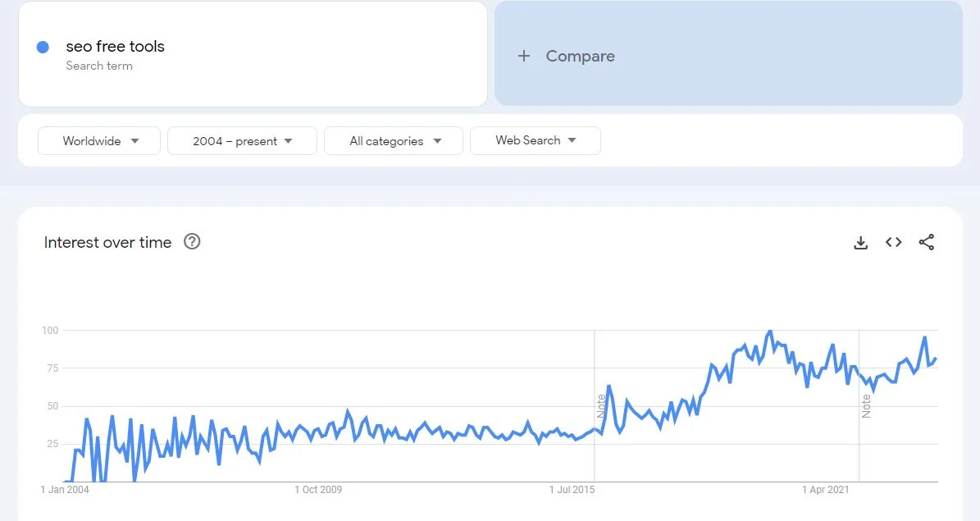Share the Interest over time chart
This screenshot has height=521, width=980.
click(927, 242)
